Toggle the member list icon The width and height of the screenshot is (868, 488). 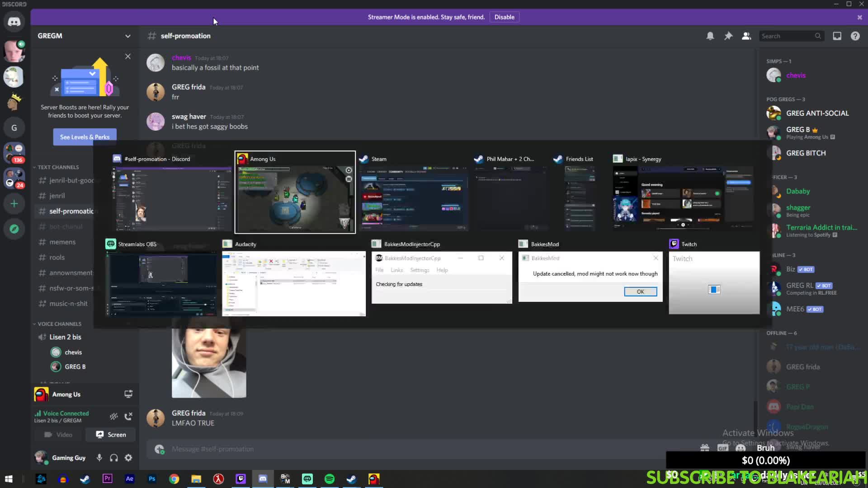click(x=746, y=36)
